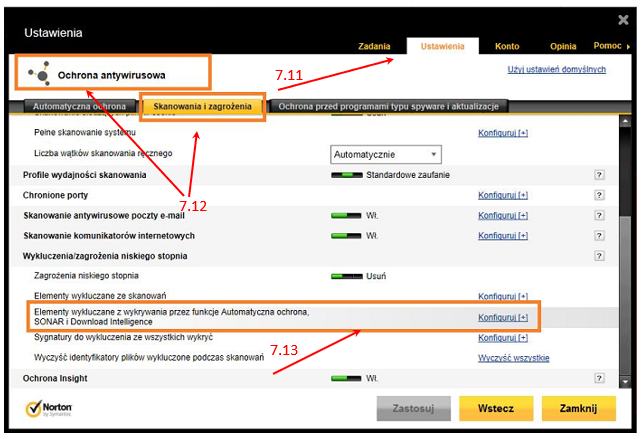Toggle Ochrona Insight switch

click(346, 378)
